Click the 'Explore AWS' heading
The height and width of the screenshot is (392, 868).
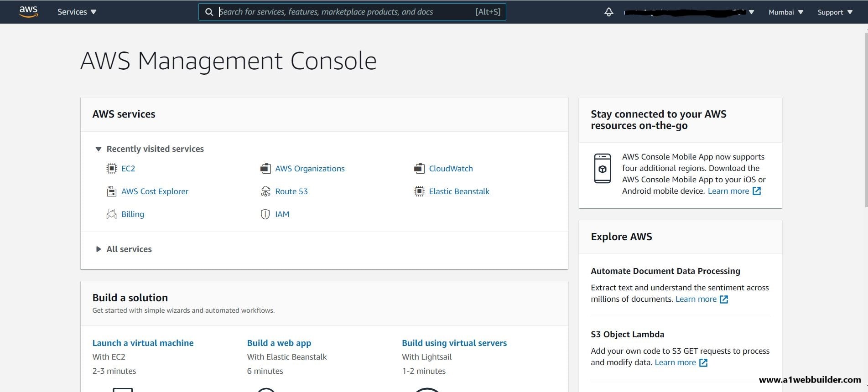621,237
